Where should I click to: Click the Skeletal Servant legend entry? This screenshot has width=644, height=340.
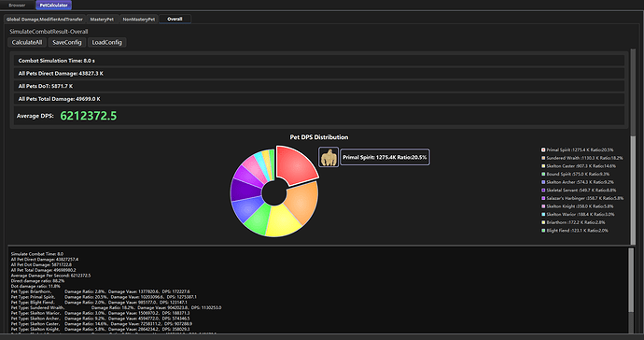tap(579, 191)
